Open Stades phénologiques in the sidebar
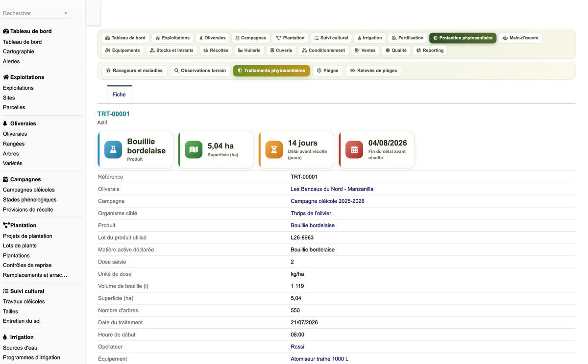 tap(29, 199)
